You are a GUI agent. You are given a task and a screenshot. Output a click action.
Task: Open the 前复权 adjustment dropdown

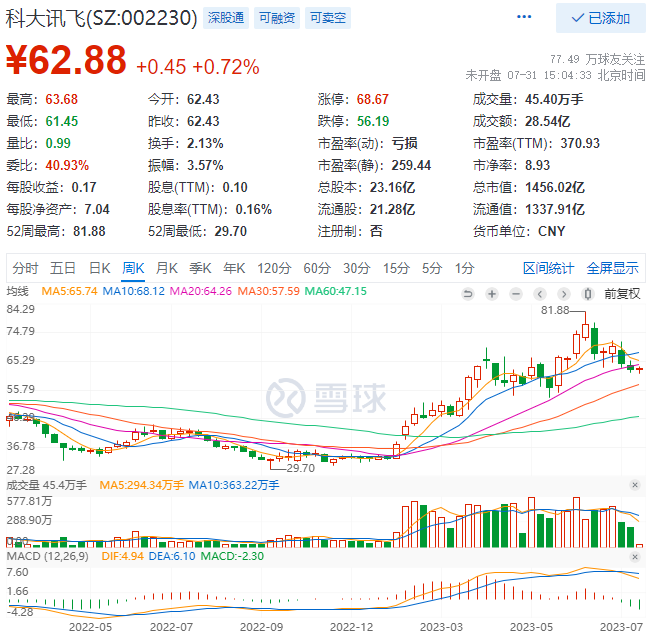(x=622, y=292)
